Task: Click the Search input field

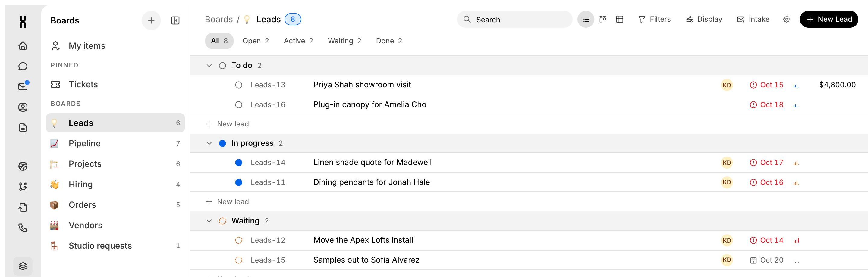Action: click(514, 19)
